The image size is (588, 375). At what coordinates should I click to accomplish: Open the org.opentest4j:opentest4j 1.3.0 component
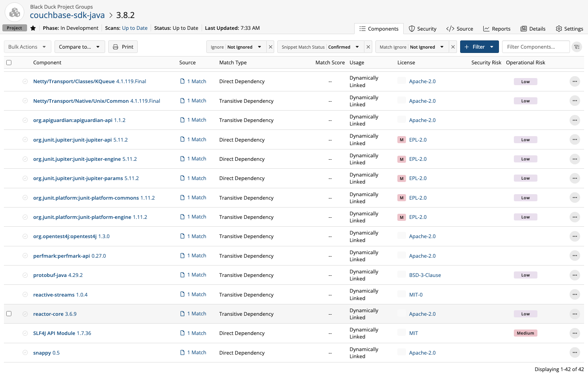pos(71,237)
